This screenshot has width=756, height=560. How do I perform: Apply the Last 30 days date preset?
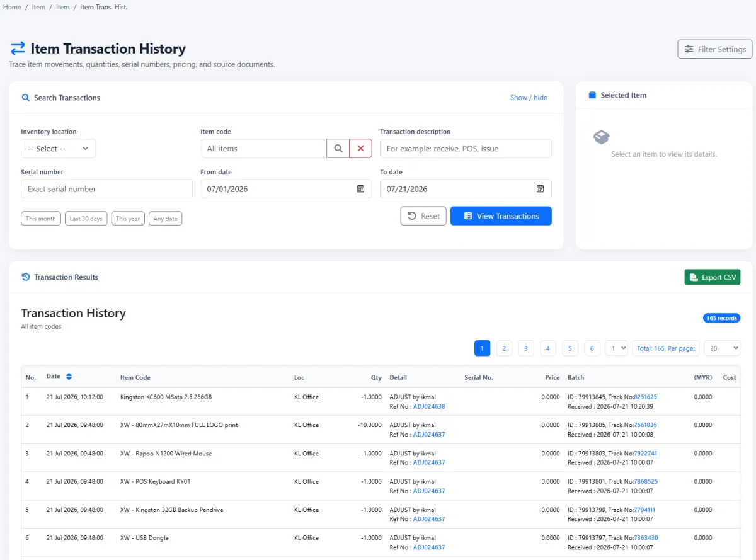tap(86, 219)
